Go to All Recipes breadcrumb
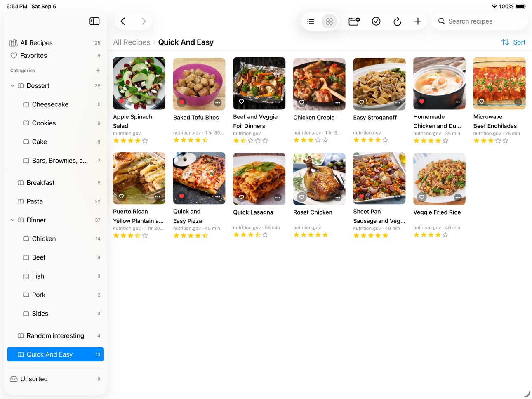 point(132,42)
